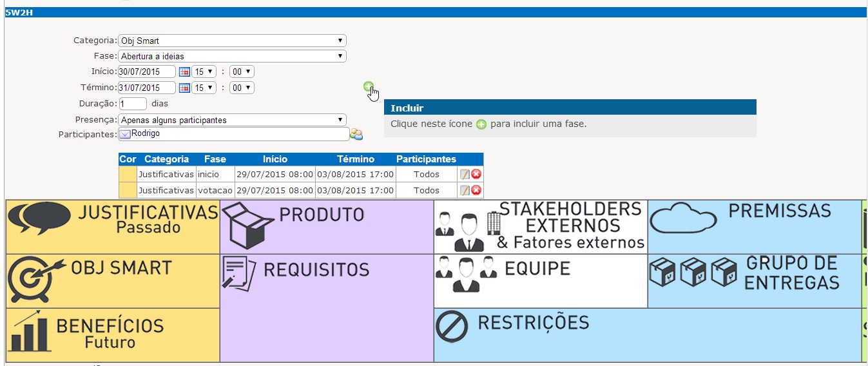This screenshot has width=868, height=366.
Task: Click the green plus include-phase icon
Action: [368, 86]
